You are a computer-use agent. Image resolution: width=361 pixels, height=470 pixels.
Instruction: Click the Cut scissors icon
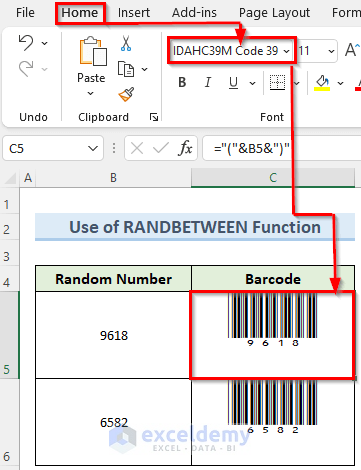click(x=126, y=43)
